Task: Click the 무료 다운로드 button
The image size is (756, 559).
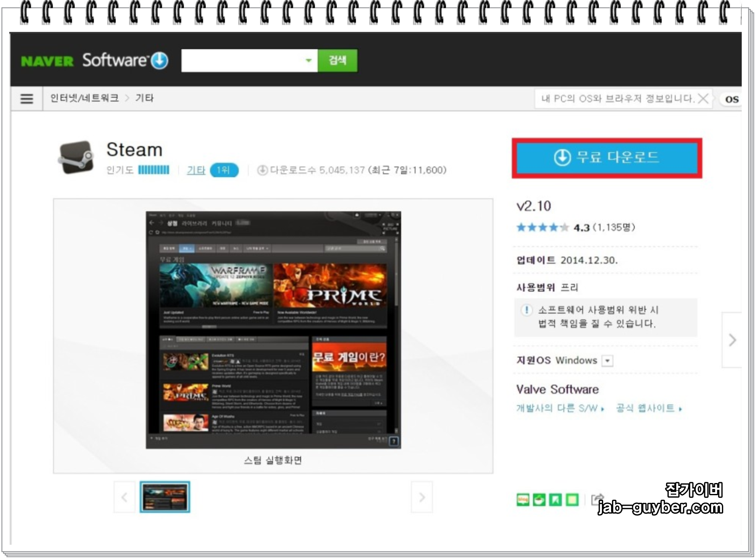Action: [x=607, y=158]
